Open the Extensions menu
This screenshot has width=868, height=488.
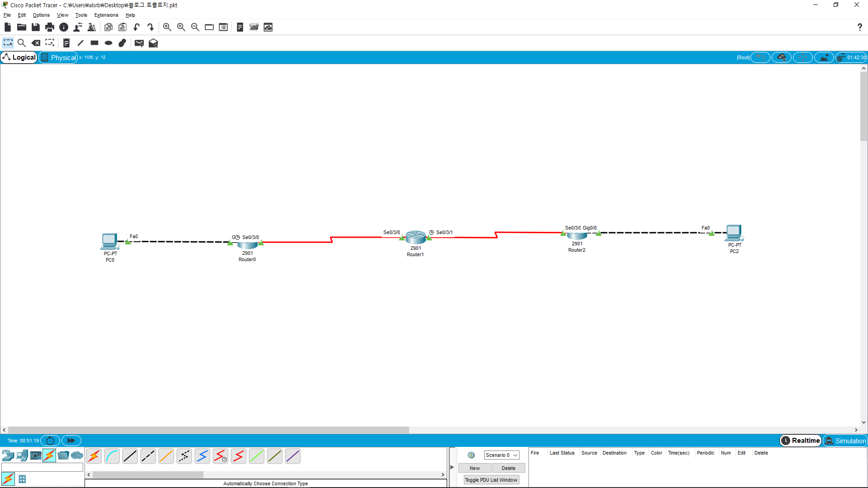click(x=106, y=15)
